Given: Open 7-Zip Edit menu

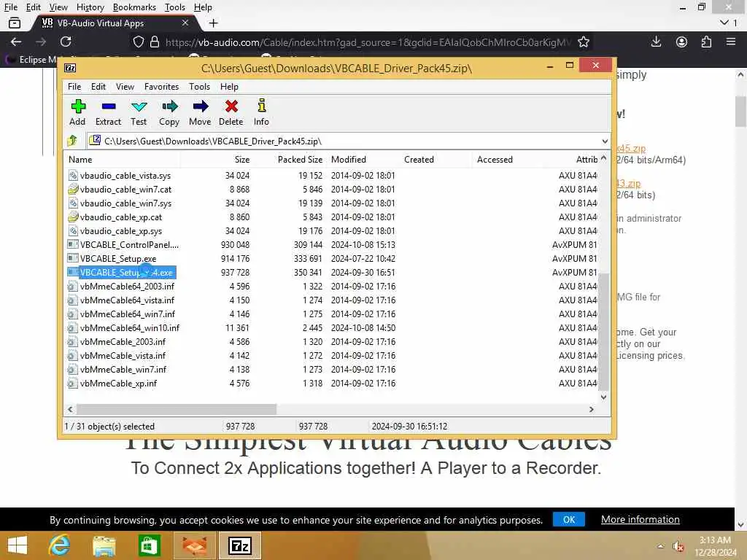Looking at the screenshot, I should point(98,87).
